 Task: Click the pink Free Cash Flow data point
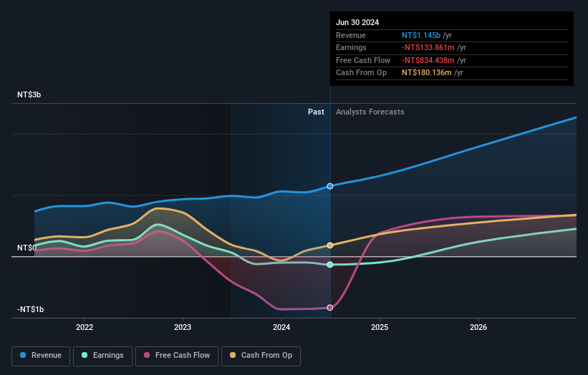(330, 308)
